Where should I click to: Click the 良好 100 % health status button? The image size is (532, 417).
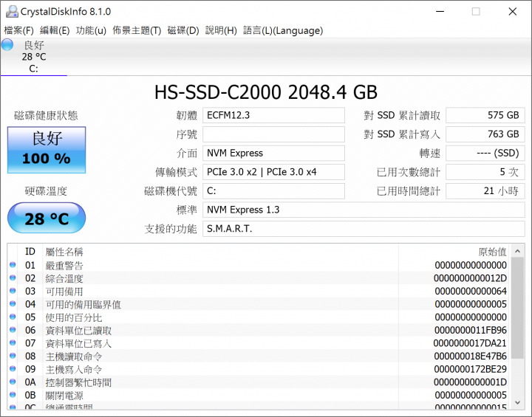[47, 150]
